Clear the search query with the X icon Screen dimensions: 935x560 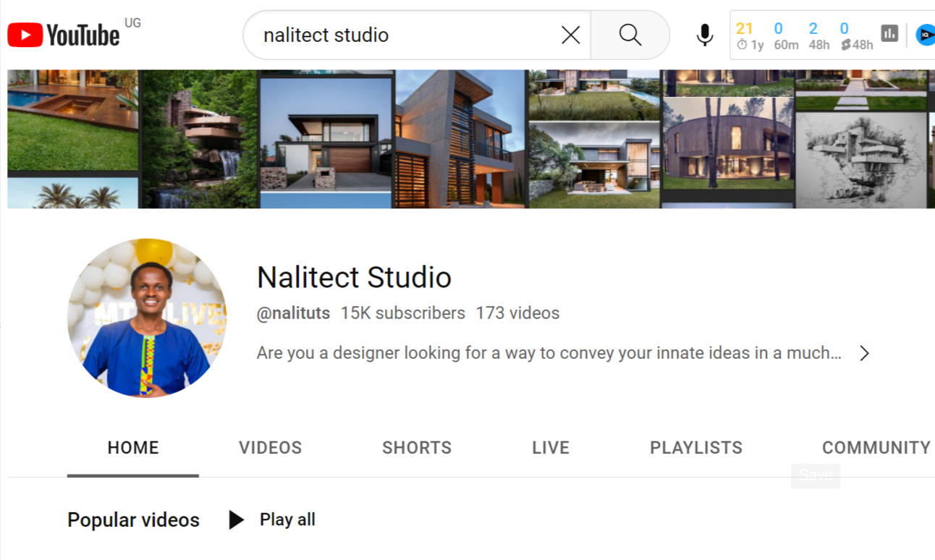coord(570,34)
